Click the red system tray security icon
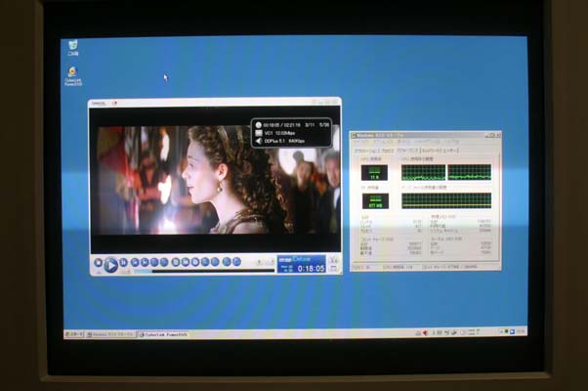 pos(425,332)
